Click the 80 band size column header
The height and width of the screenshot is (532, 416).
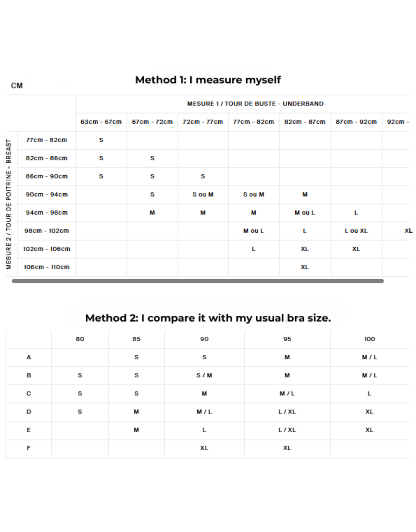click(80, 339)
